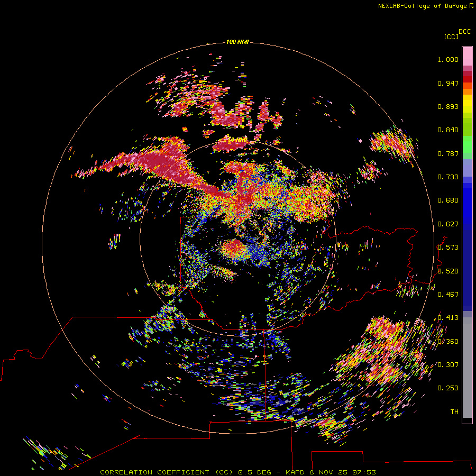Screen dimensions: 476x476
Task: Click the [CC] units label by the legend
Action: coord(451,36)
